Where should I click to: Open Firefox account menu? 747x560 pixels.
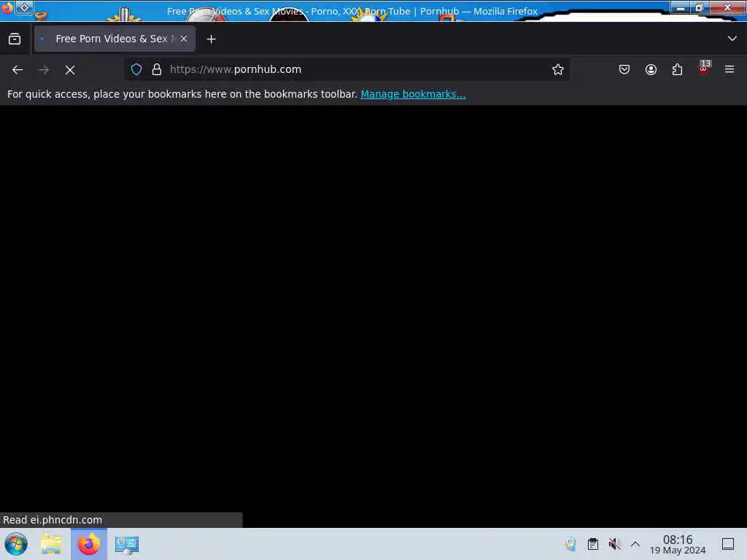click(x=651, y=69)
